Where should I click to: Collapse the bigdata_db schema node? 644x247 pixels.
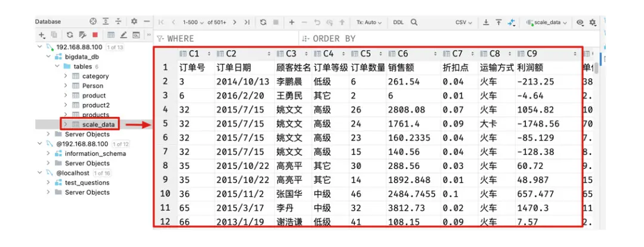[x=48, y=57]
